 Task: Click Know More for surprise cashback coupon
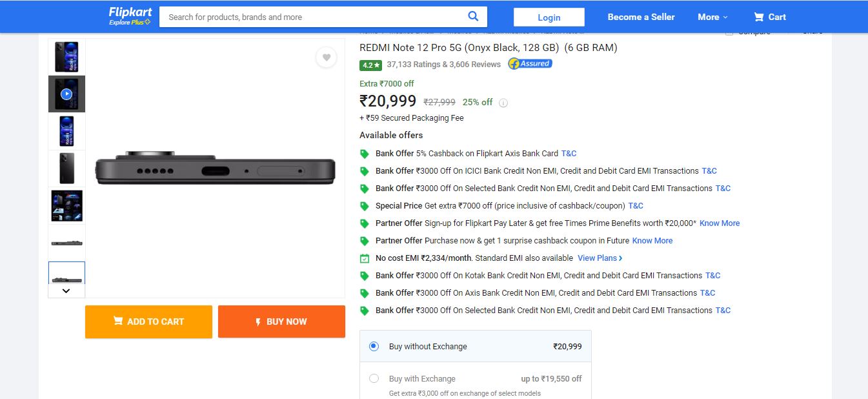(x=652, y=241)
